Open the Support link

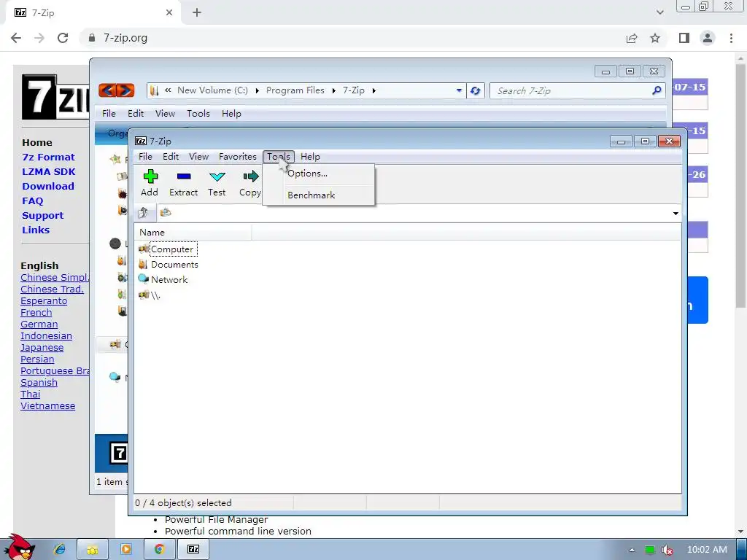pyautogui.click(x=43, y=215)
